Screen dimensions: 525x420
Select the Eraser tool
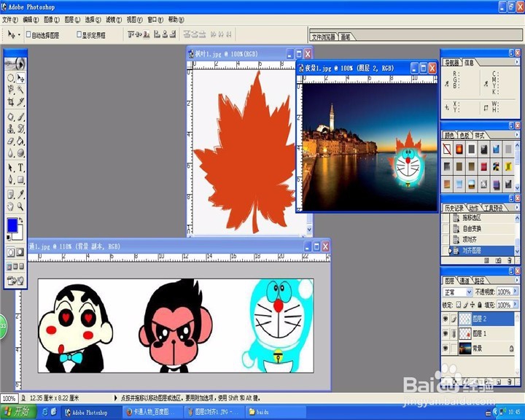(x=10, y=141)
